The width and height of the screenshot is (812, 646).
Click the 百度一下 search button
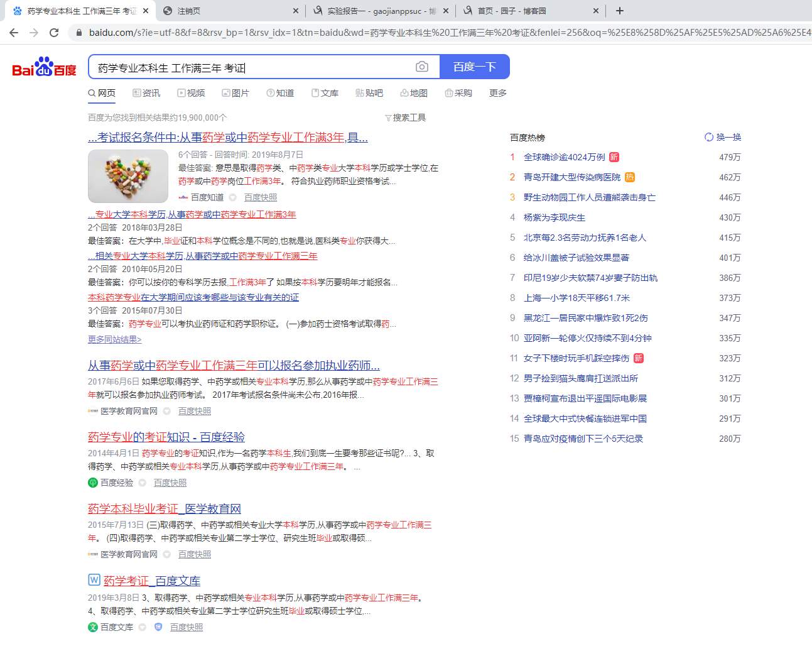point(475,67)
